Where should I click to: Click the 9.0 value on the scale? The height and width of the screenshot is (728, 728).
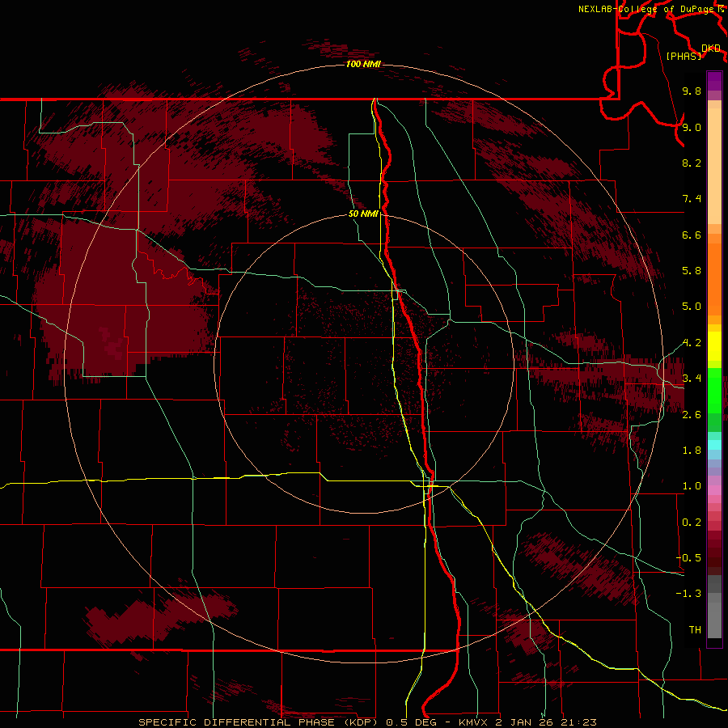tap(692, 127)
